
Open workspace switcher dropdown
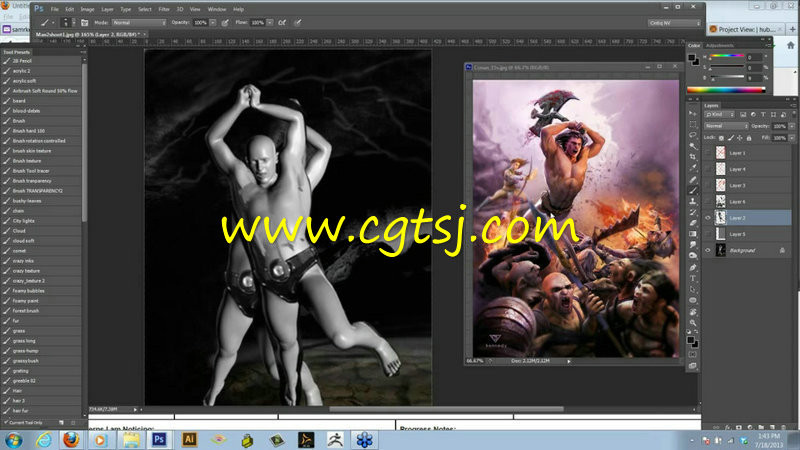point(674,23)
